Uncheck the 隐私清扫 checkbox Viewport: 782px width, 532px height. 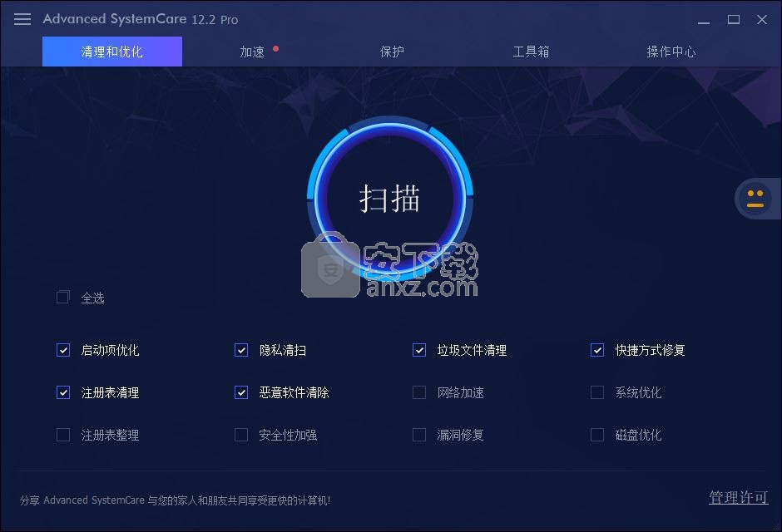[241, 350]
